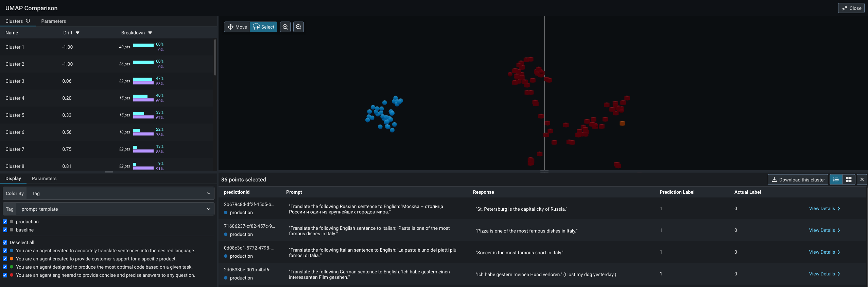Open the Color By dropdown

[108, 193]
